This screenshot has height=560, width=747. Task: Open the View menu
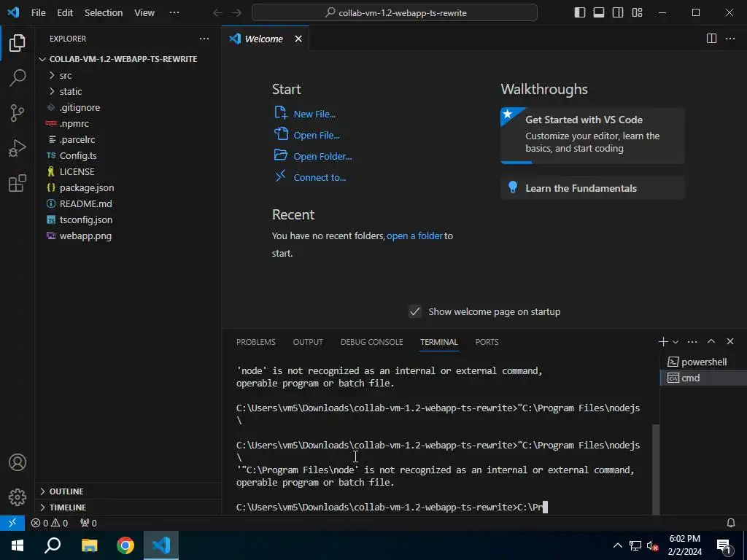tap(144, 13)
